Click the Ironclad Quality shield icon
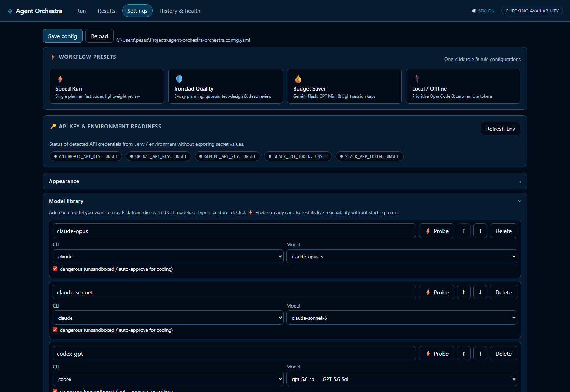The image size is (570, 392). [x=179, y=79]
